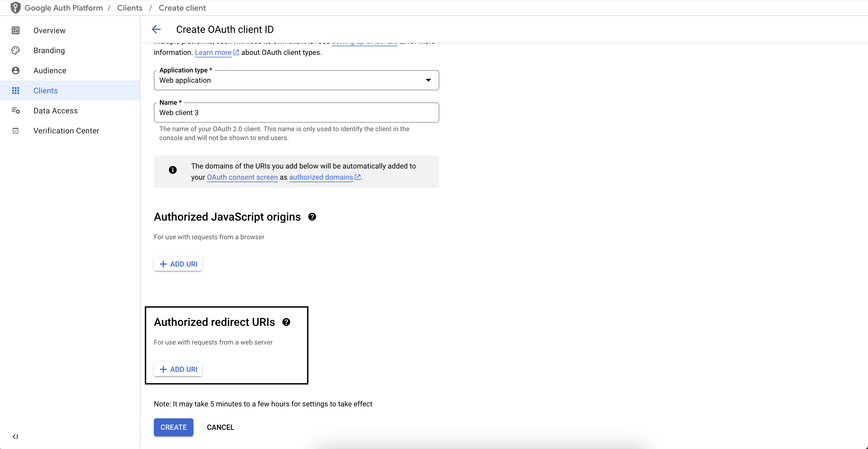Select Create client in the breadcrumb
Screen dimensions: 868x449
tap(182, 8)
